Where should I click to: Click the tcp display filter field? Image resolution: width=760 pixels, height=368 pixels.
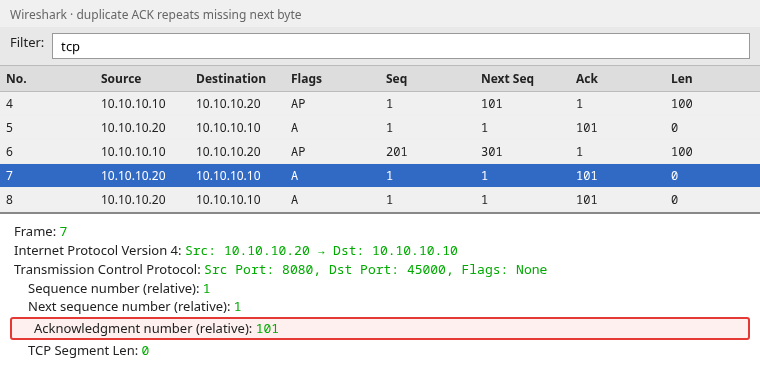401,47
